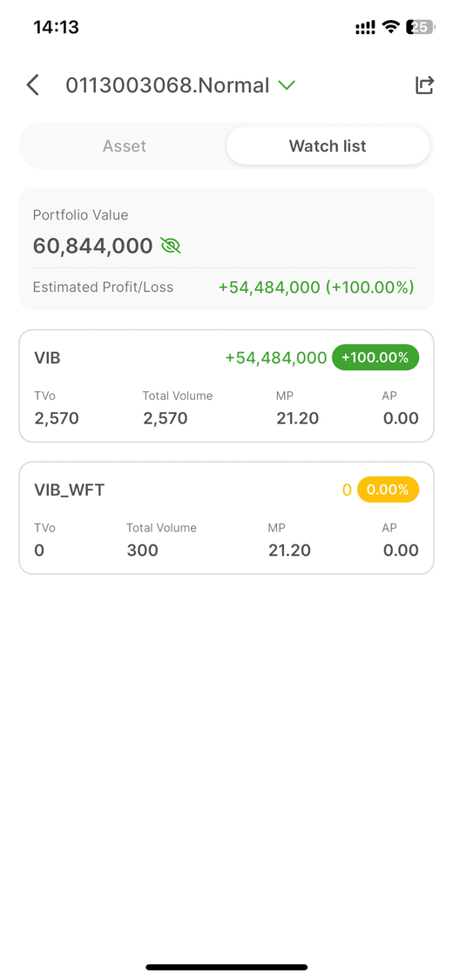Toggle portfolio value visibility eye icon

click(x=171, y=246)
